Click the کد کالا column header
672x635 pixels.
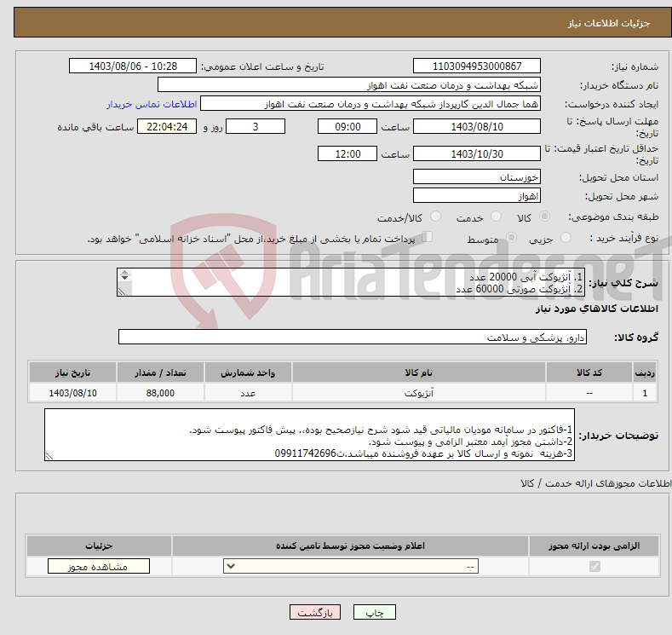point(589,372)
